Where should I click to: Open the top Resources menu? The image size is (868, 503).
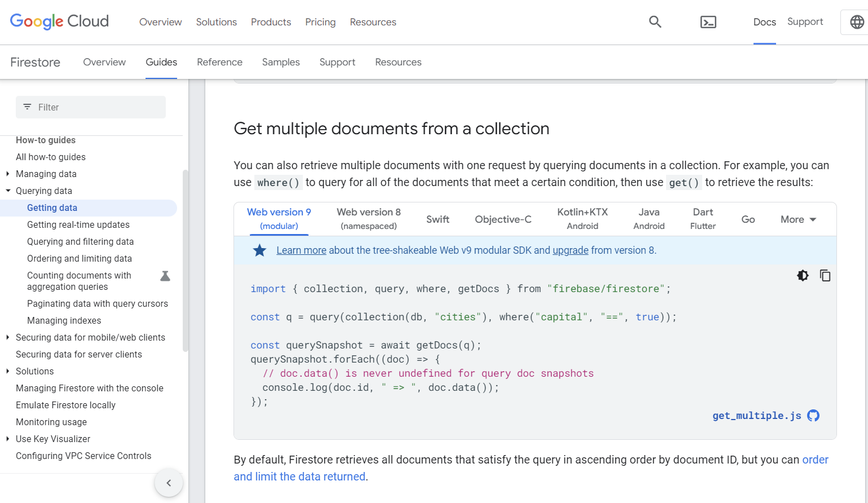373,22
